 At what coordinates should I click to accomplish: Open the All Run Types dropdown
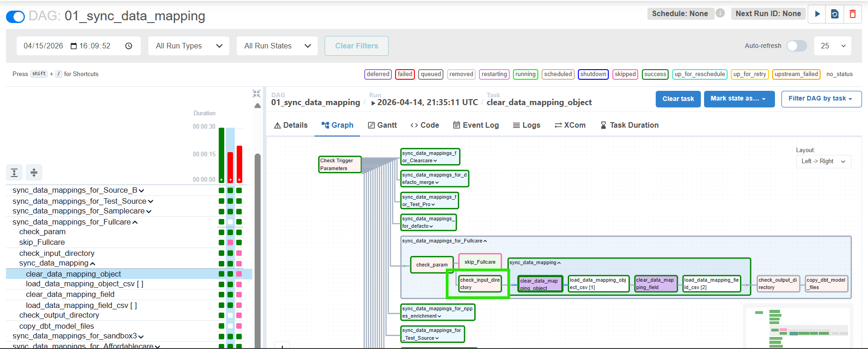click(189, 46)
